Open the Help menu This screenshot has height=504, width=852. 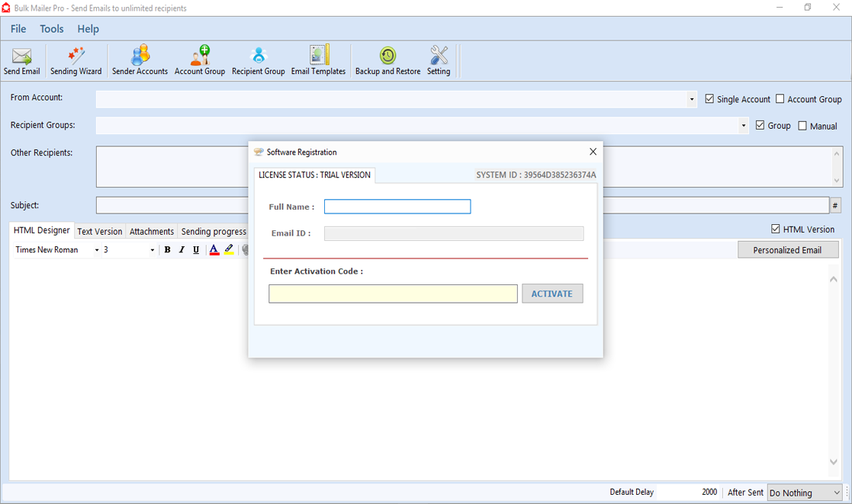[x=88, y=29]
